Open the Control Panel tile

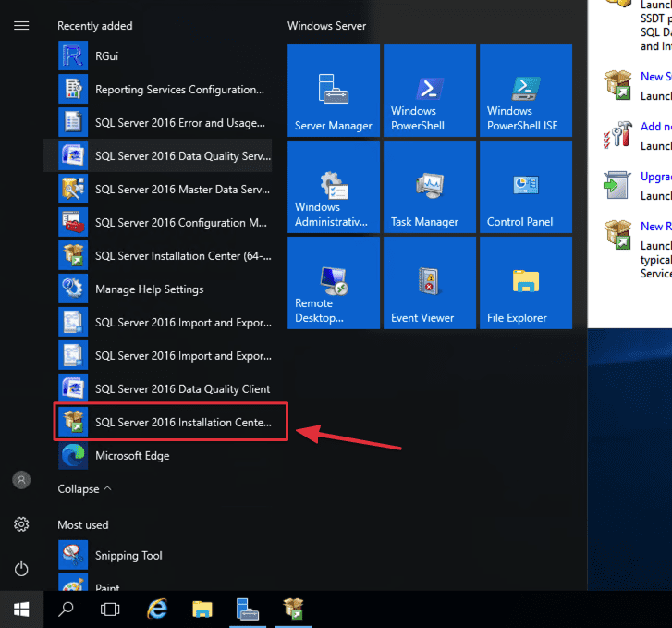tap(525, 186)
